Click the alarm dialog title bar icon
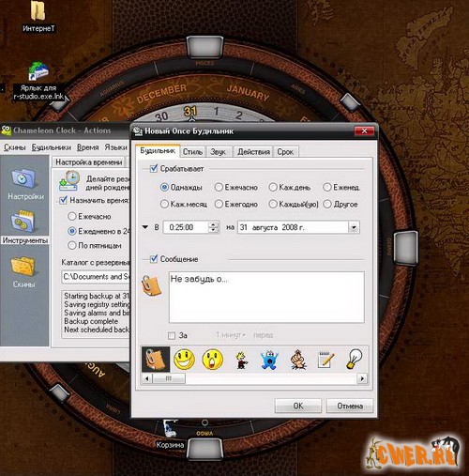The image size is (469, 476). (138, 131)
